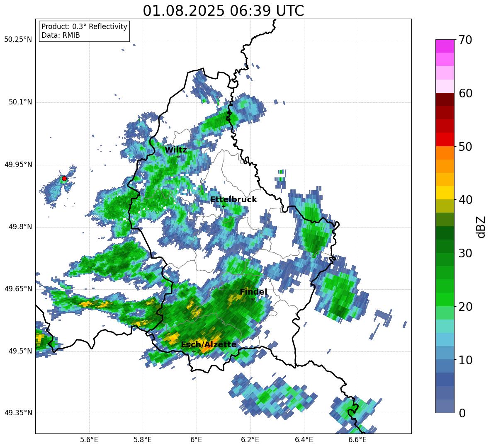Viewport: 491px width, 448px height.
Task: Click the Wiltz station cross marker
Action: pos(178,157)
